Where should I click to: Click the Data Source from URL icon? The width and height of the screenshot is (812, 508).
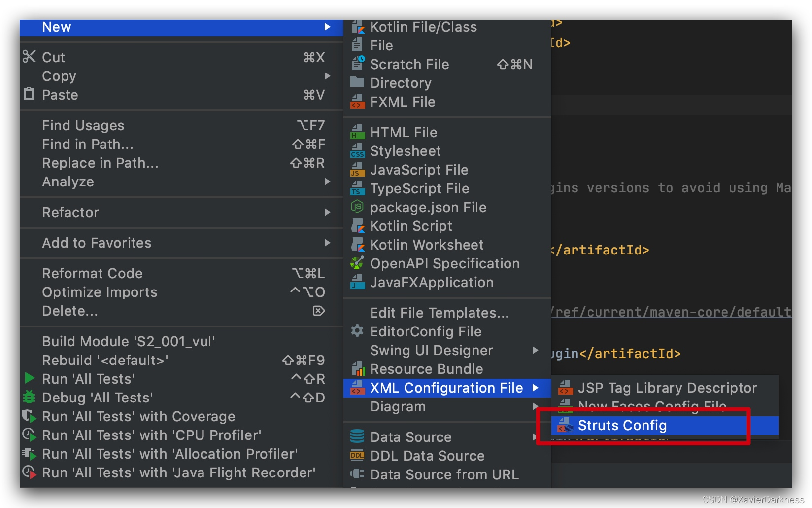click(357, 474)
